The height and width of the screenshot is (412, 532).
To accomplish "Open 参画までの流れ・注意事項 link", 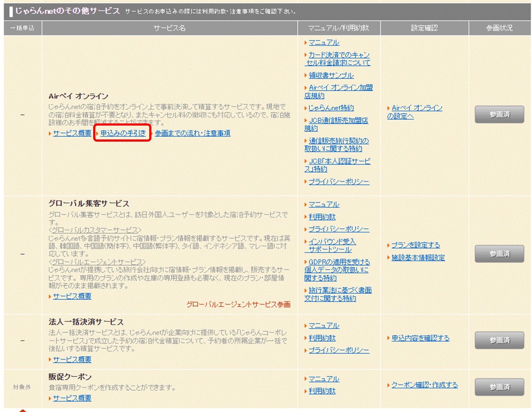I will [x=192, y=133].
